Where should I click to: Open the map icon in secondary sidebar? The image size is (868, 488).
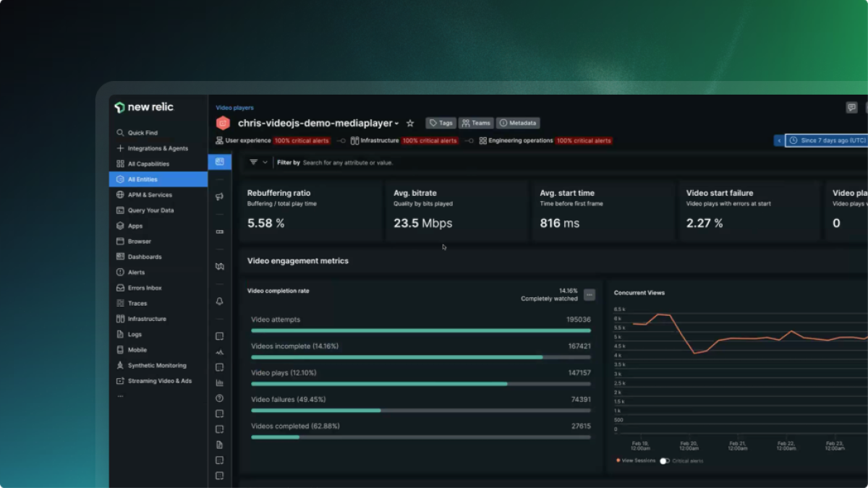pos(220,267)
